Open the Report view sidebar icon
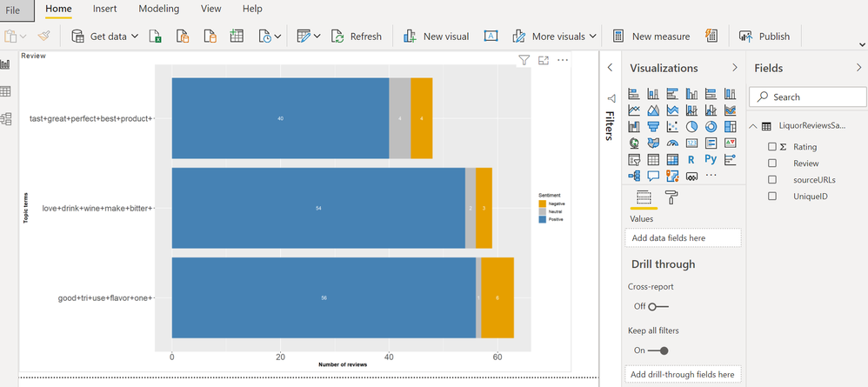The height and width of the screenshot is (387, 868). tap(6, 64)
